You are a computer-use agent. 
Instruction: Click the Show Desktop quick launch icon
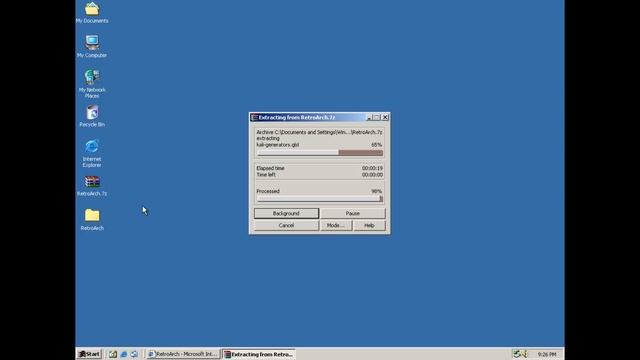click(113, 354)
